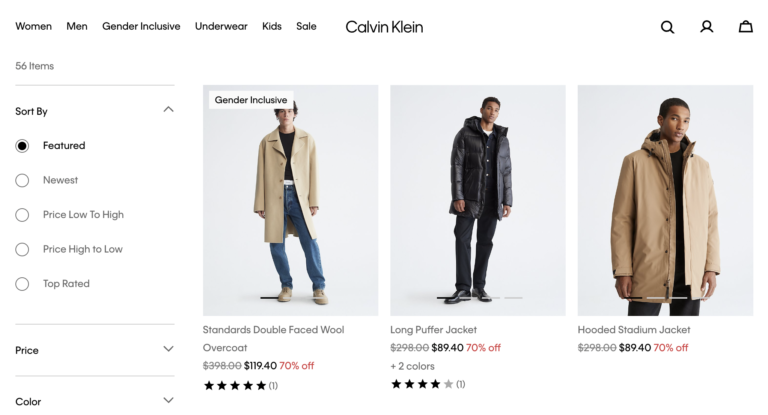Image resolution: width=768 pixels, height=415 pixels.
Task: Open the Underwear menu
Action: 221,26
